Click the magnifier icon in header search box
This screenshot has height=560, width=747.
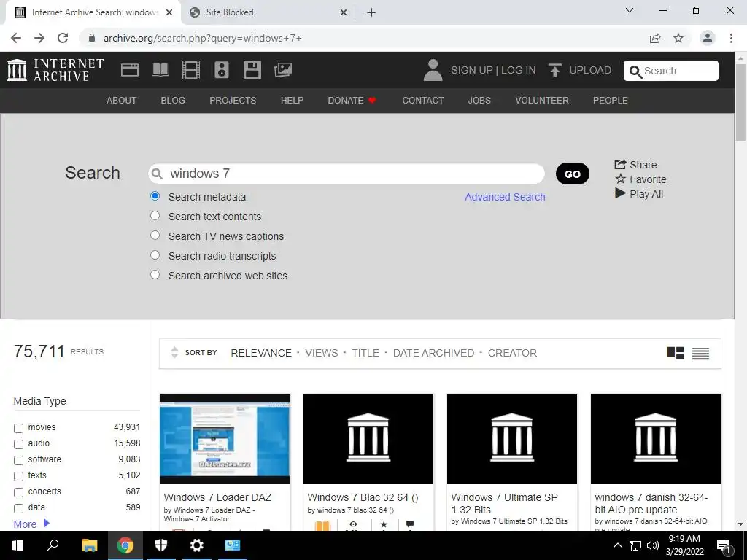point(635,71)
